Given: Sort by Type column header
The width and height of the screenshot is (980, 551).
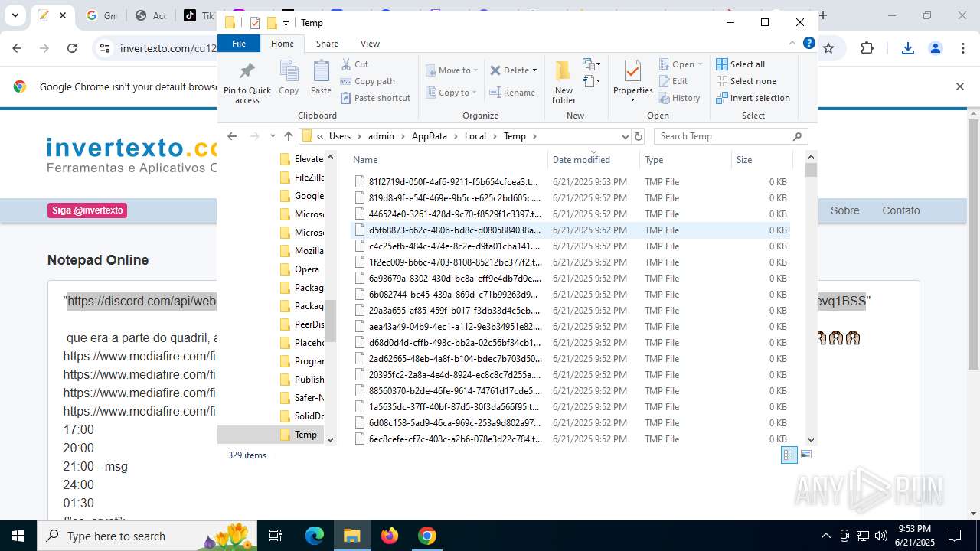Looking at the screenshot, I should tap(686, 160).
